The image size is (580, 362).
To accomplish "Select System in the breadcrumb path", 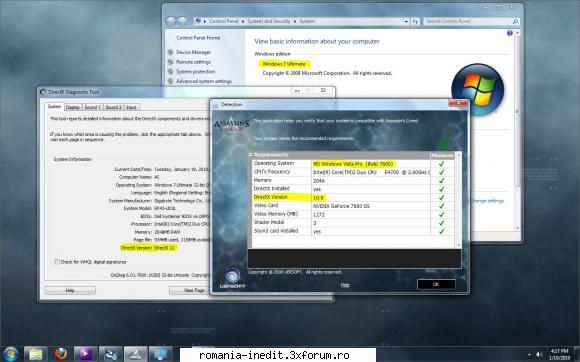I will (x=307, y=21).
